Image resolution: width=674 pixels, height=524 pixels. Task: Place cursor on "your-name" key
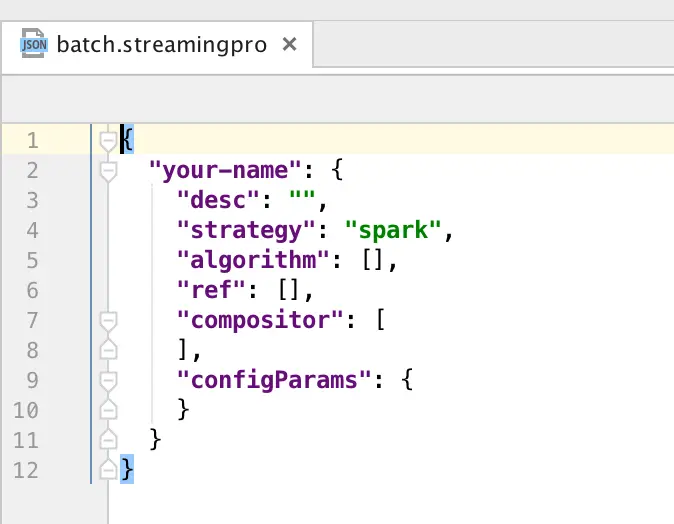point(225,170)
